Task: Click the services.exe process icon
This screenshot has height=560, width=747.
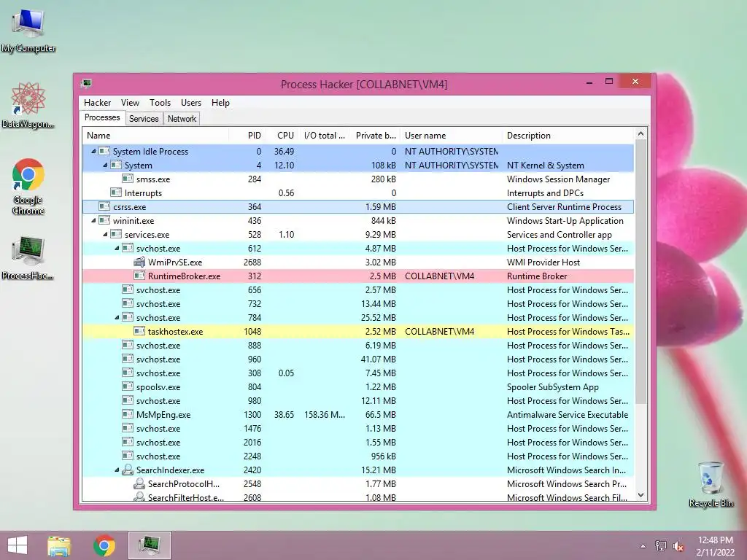Action: 116,234
